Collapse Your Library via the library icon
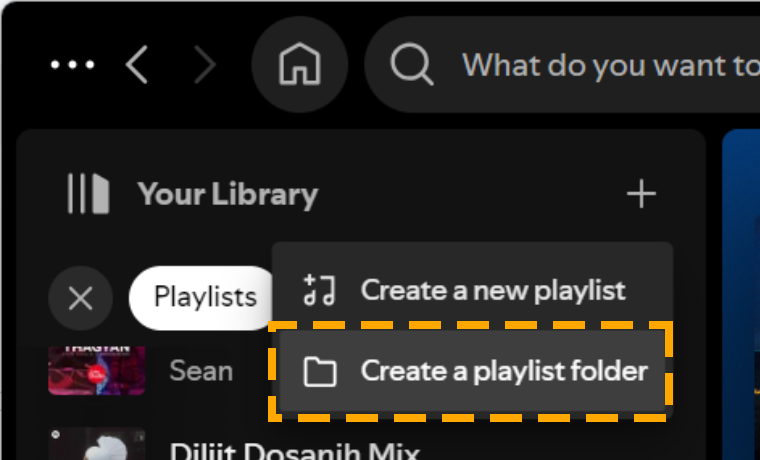This screenshot has height=460, width=760. [88, 194]
